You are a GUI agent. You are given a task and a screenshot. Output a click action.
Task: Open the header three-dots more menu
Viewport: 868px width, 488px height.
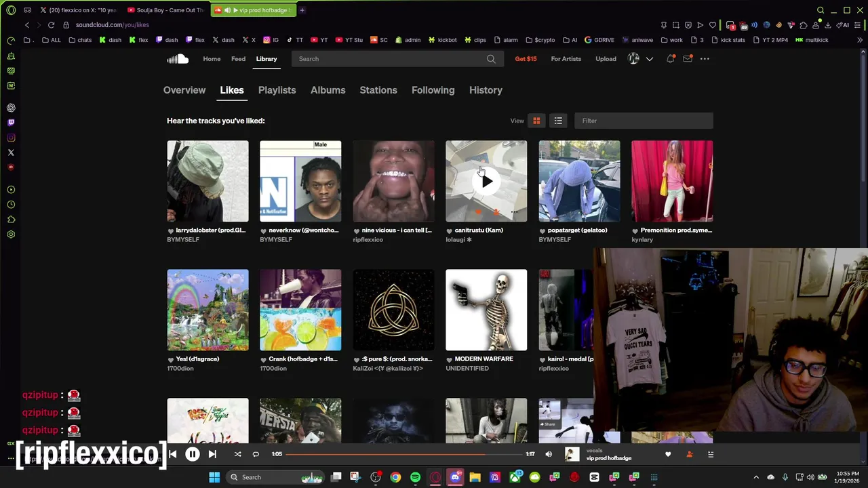705,59
